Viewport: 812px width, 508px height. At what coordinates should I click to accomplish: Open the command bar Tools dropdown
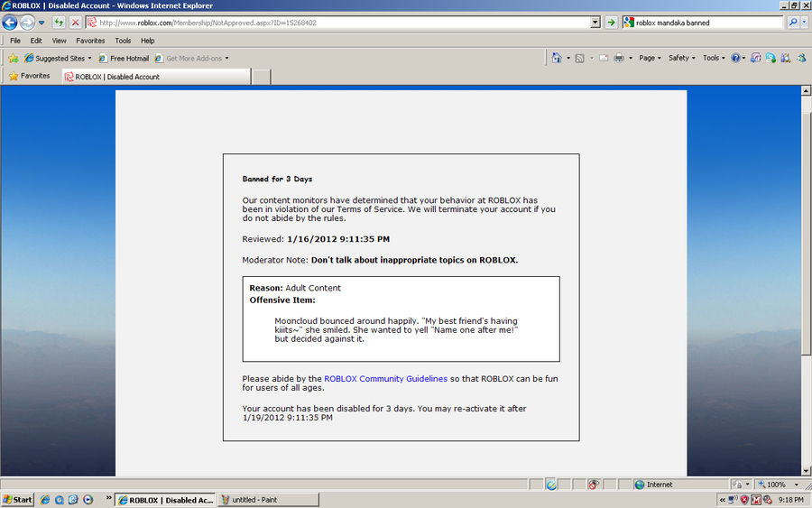coord(714,58)
